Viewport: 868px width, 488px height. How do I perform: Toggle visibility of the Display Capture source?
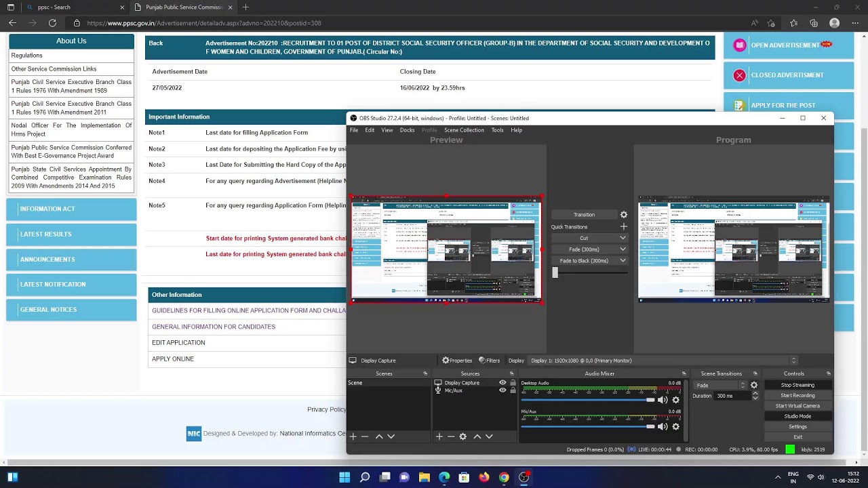[502, 383]
